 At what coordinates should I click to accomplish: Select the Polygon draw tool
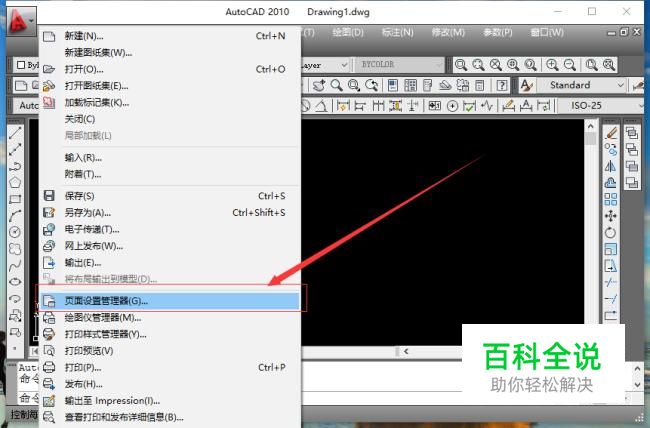(x=15, y=182)
